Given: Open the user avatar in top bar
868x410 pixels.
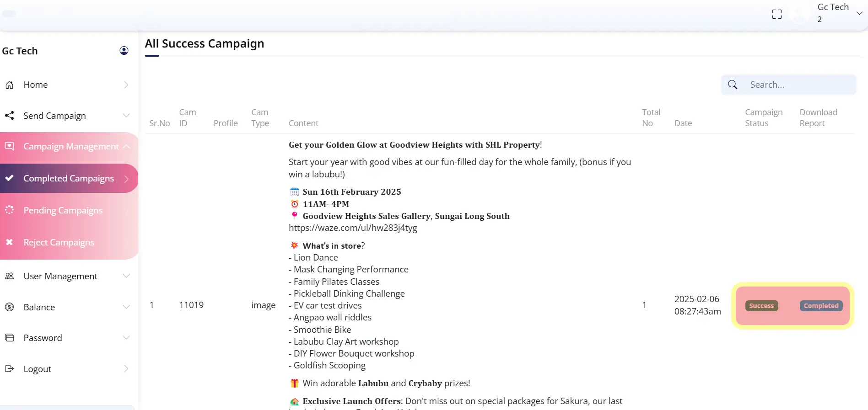Looking at the screenshot, I should pos(800,13).
